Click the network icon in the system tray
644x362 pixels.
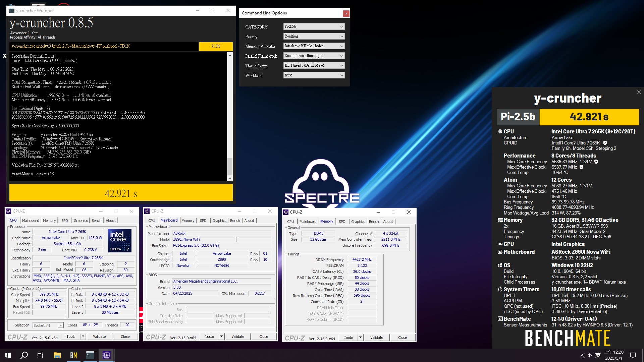coord(583,355)
